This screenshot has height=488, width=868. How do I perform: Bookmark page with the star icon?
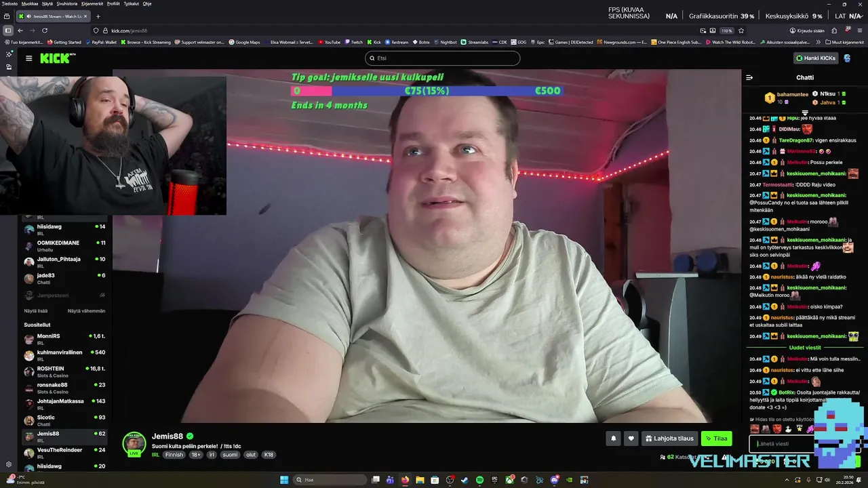click(x=741, y=30)
